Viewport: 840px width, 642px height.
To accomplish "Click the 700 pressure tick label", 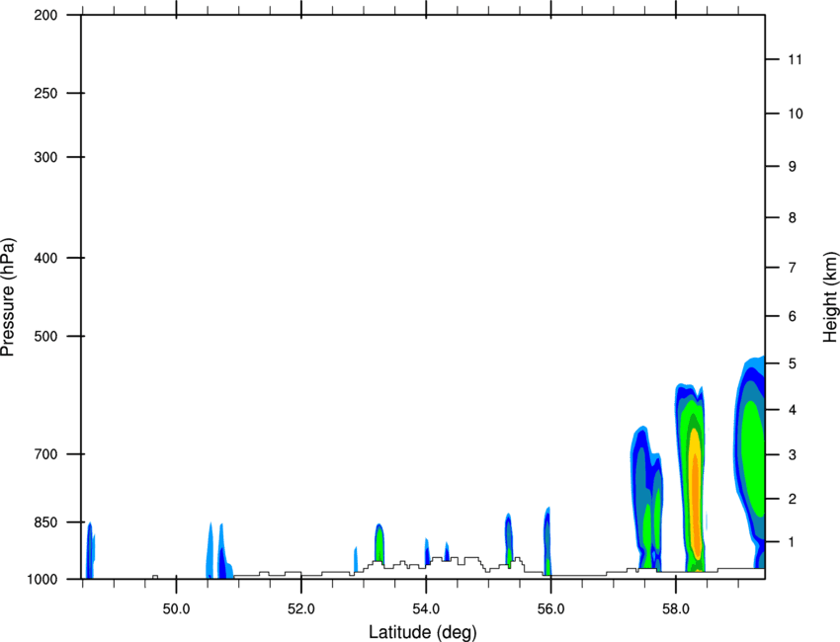I will point(45,454).
